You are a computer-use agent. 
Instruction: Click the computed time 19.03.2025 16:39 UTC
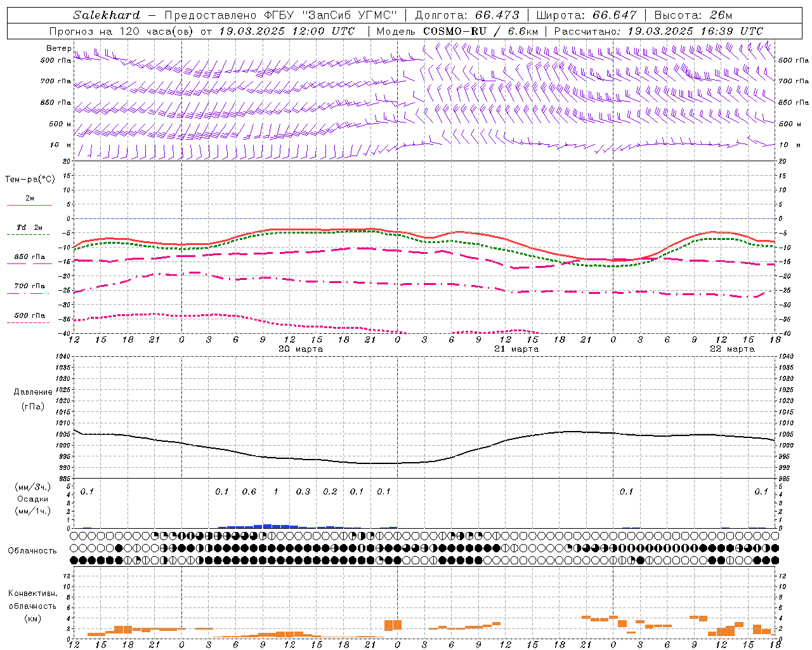695,31
